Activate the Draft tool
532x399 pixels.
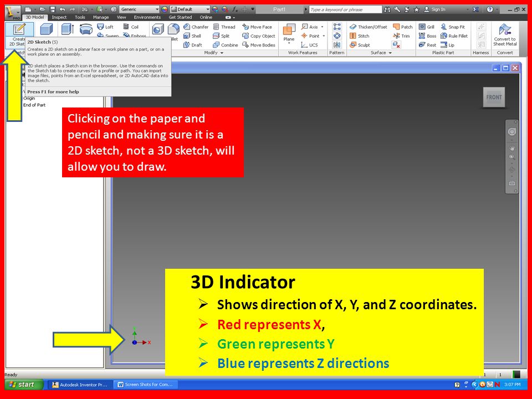(x=193, y=45)
